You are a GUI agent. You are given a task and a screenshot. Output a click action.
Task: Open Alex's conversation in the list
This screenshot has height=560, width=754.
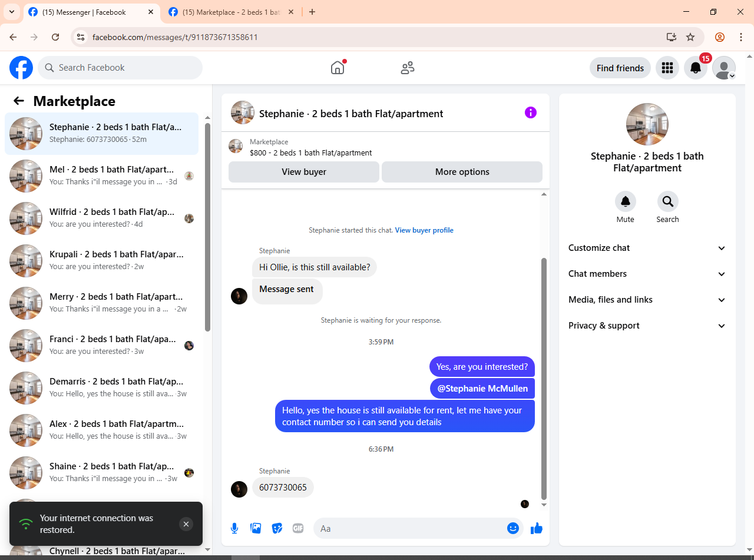pos(102,430)
